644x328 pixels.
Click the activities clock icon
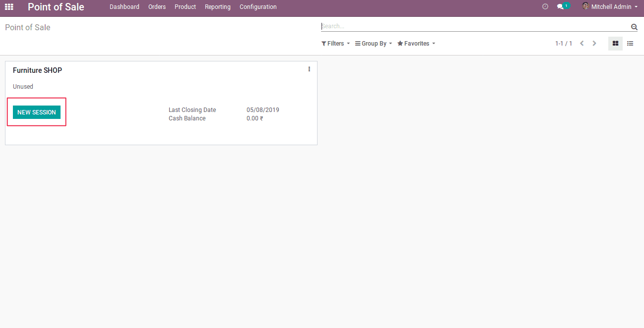(545, 7)
